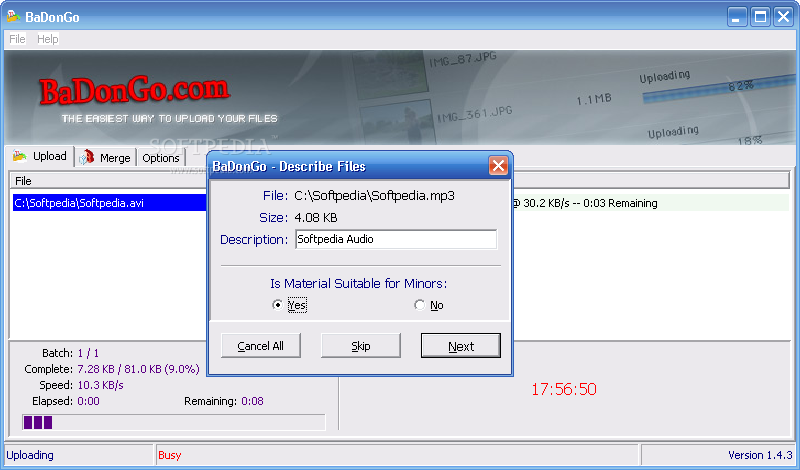Maximize the BaDonGo window
Viewport: 800px width, 470px height.
pos(760,17)
